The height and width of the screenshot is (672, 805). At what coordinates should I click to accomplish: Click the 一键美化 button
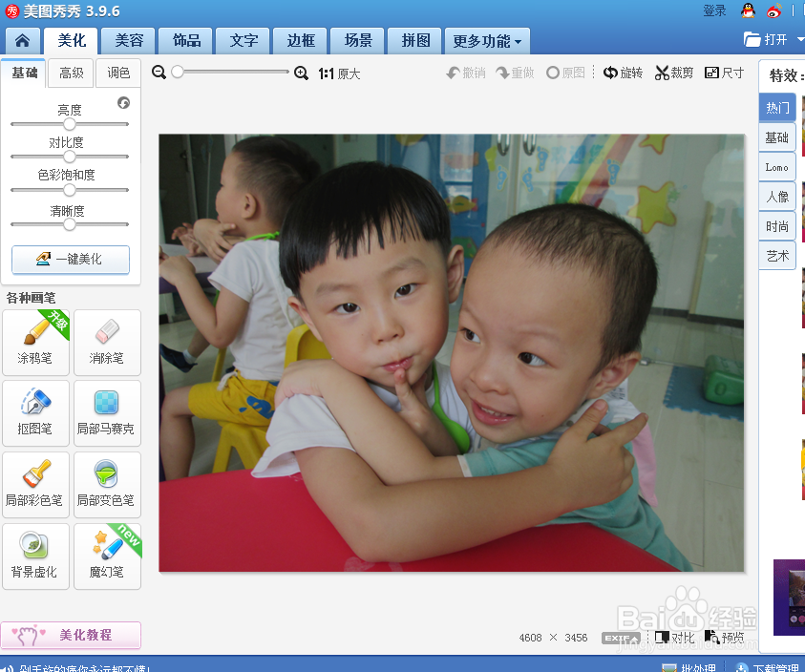point(71,260)
